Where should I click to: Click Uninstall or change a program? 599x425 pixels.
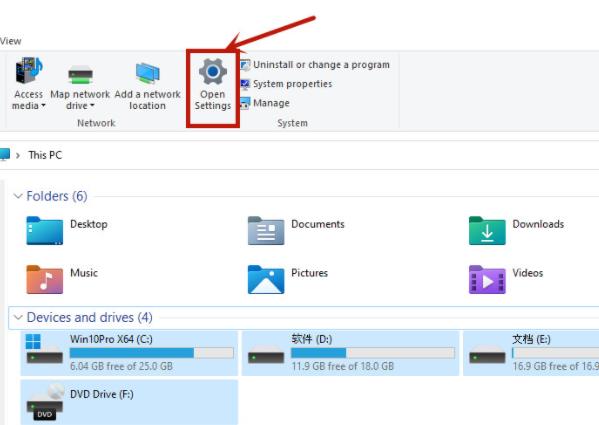(x=315, y=65)
